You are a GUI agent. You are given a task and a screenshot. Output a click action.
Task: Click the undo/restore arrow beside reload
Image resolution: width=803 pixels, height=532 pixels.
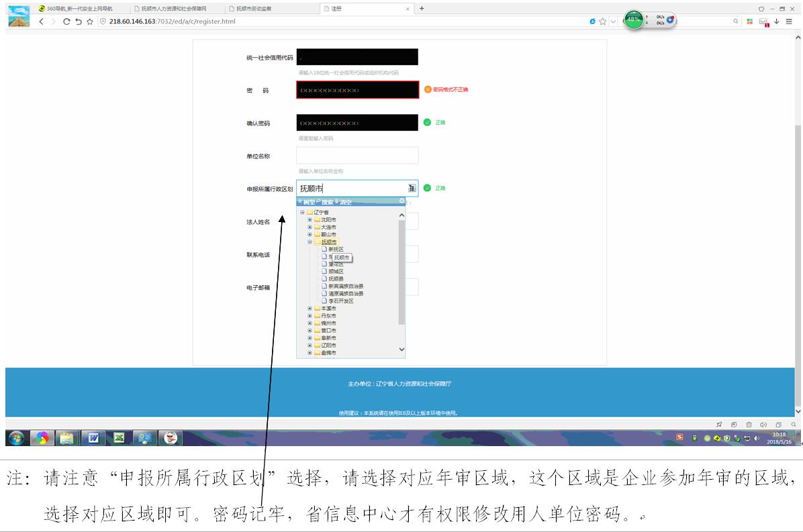(78, 21)
